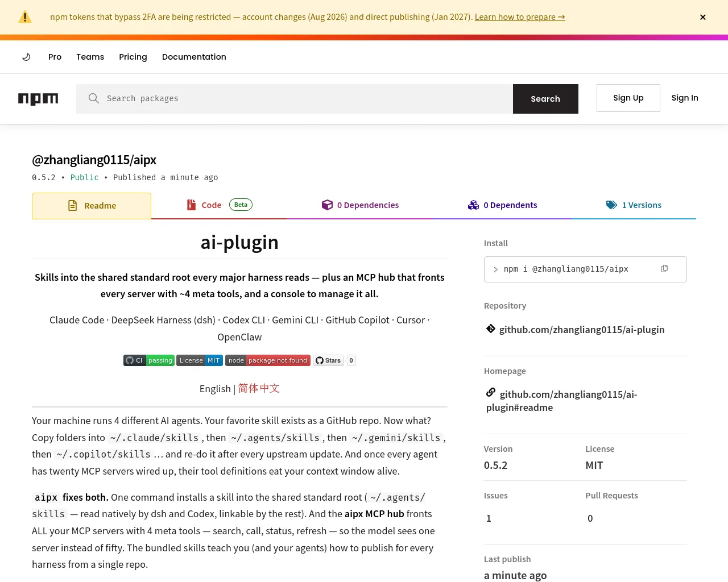Open the Pull Requests count 0 link
This screenshot has width=728, height=582.
(590, 518)
